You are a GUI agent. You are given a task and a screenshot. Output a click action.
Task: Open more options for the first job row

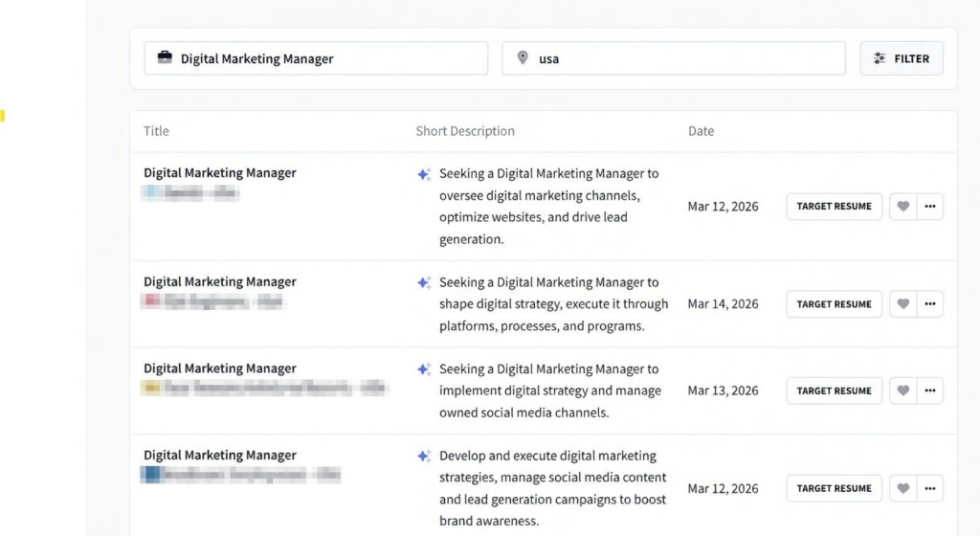929,207
